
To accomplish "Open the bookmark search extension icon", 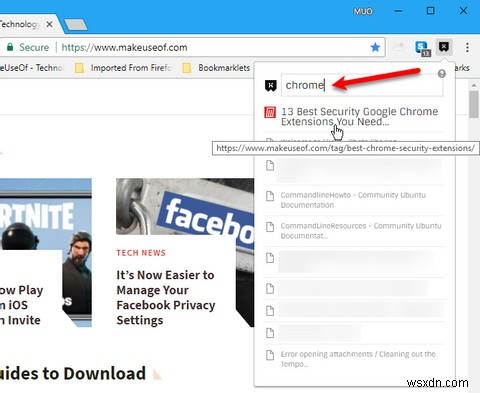I will pos(444,47).
